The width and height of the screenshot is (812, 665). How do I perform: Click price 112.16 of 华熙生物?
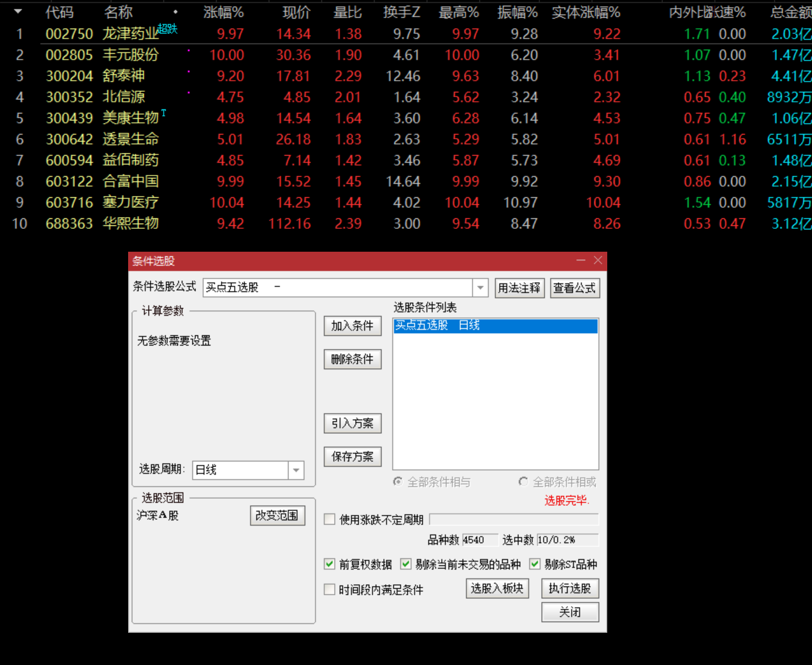(x=290, y=224)
